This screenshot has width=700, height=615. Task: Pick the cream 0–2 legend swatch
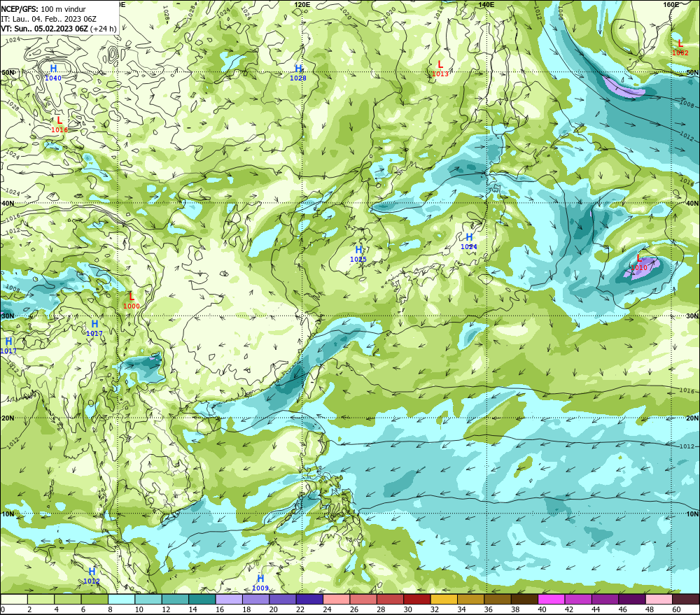pyautogui.click(x=14, y=599)
